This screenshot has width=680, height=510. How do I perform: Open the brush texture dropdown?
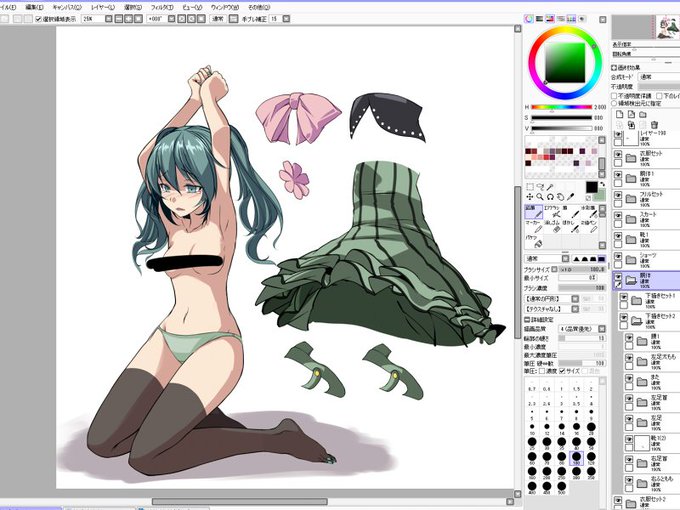(x=575, y=309)
